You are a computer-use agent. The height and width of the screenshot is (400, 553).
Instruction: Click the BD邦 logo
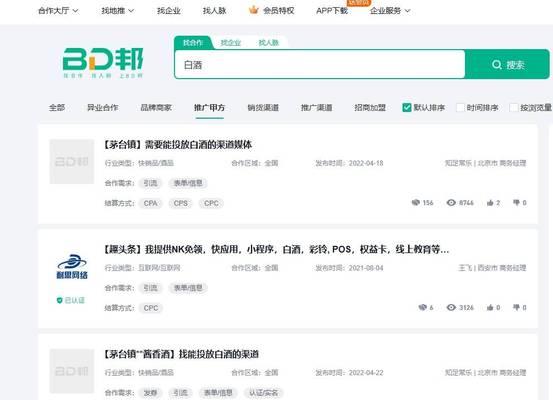click(103, 63)
